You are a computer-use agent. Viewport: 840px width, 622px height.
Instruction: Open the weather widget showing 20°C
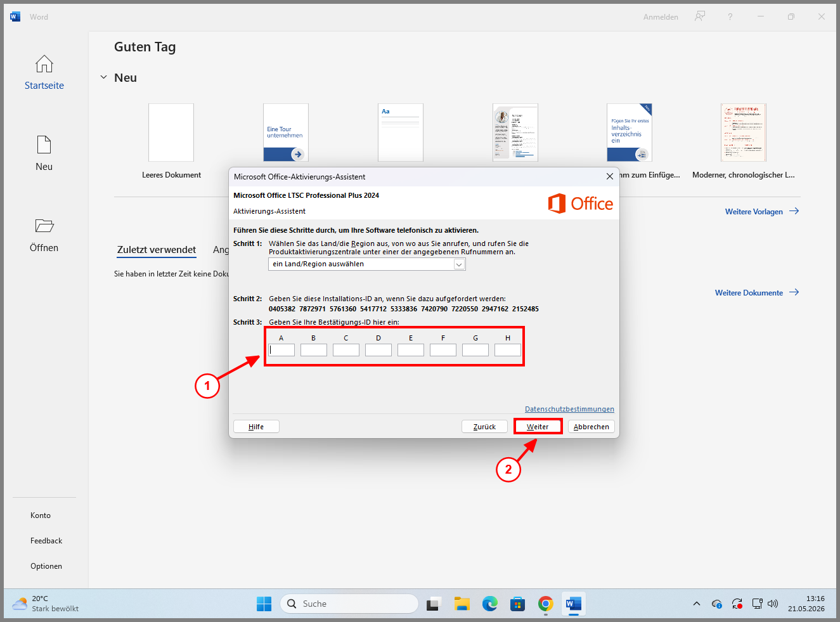point(46,604)
